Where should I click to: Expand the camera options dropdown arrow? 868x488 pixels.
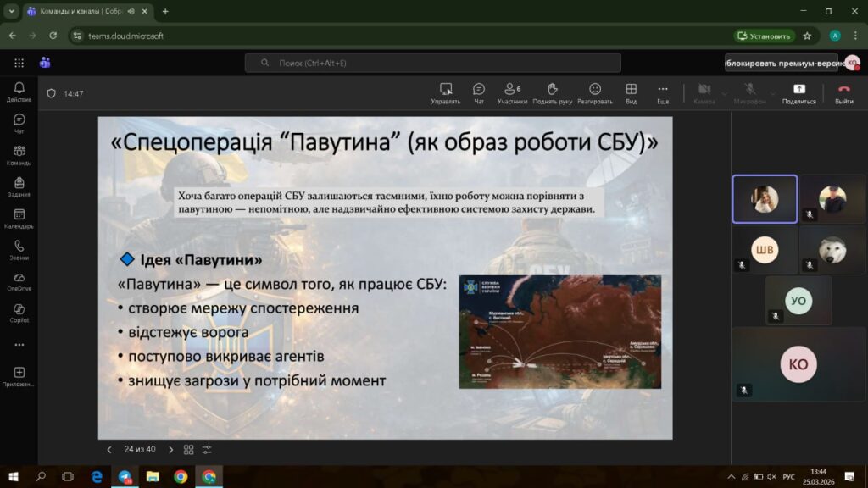(x=726, y=93)
